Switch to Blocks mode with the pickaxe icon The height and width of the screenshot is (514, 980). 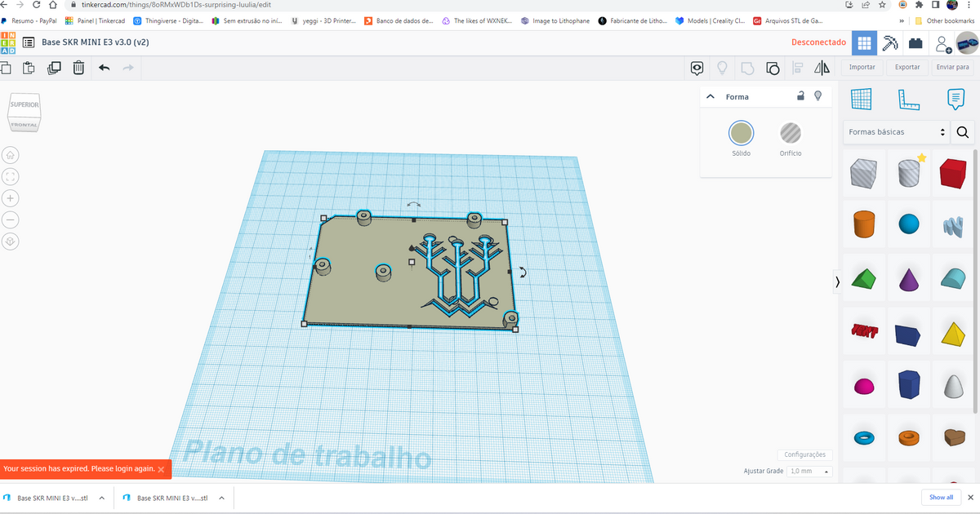point(889,42)
